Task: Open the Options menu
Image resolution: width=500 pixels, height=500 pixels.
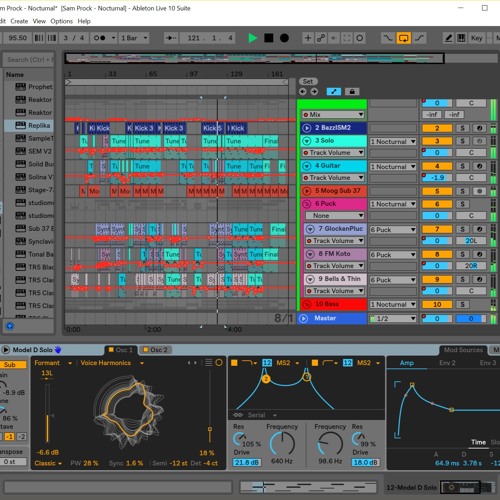Action: 62,21
